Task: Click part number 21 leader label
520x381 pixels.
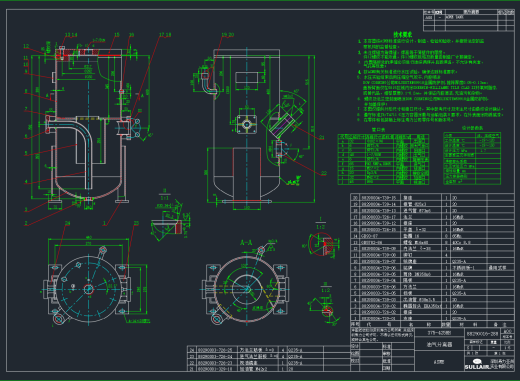Action: click(322, 137)
